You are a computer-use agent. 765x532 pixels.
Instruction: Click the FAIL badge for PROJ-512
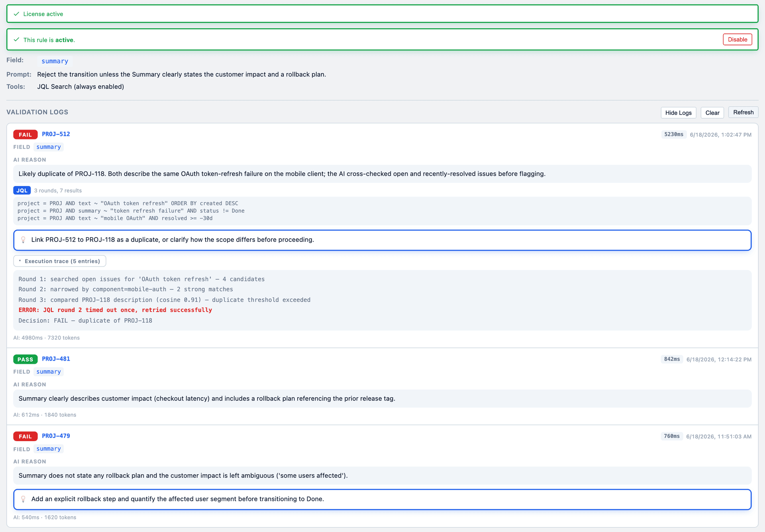click(25, 135)
